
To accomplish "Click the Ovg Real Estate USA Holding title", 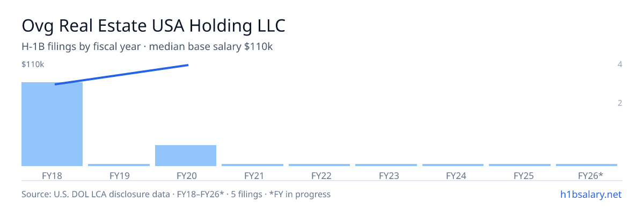I will point(153,26).
